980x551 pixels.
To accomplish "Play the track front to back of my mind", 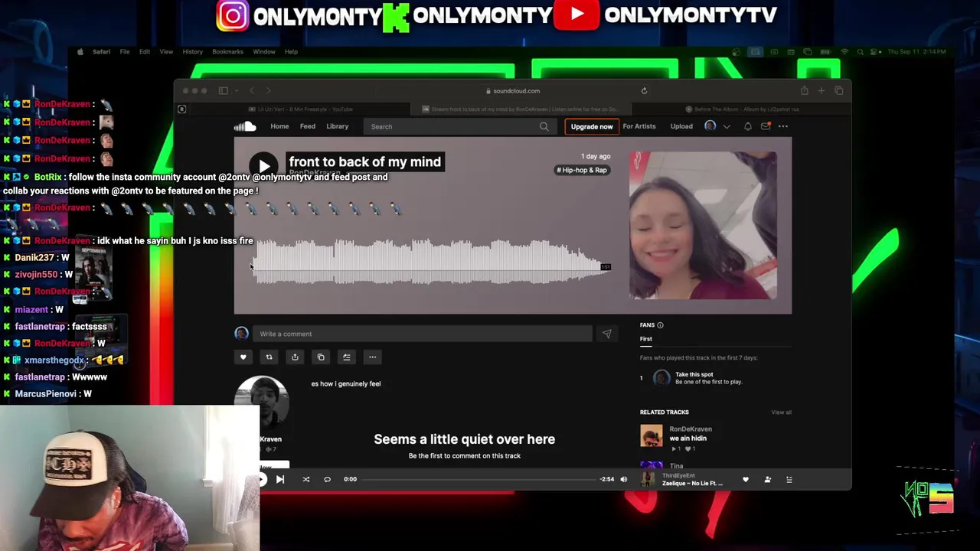I will (264, 165).
